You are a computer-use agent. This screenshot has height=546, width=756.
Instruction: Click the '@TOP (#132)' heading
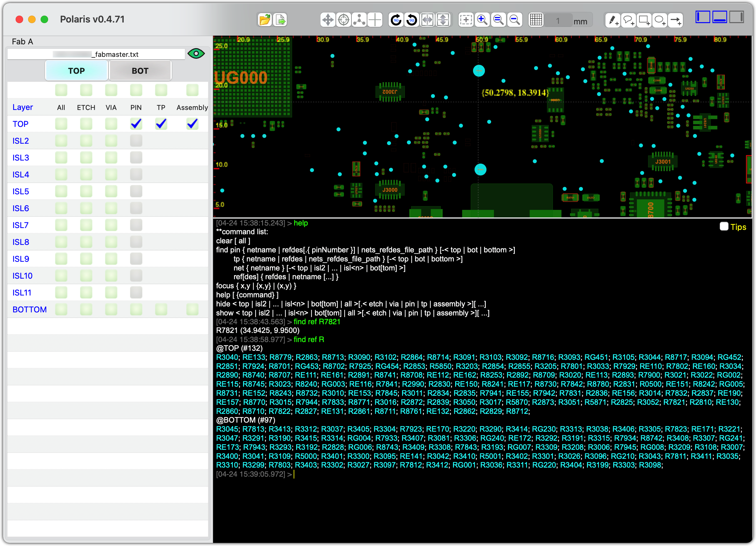(x=239, y=348)
